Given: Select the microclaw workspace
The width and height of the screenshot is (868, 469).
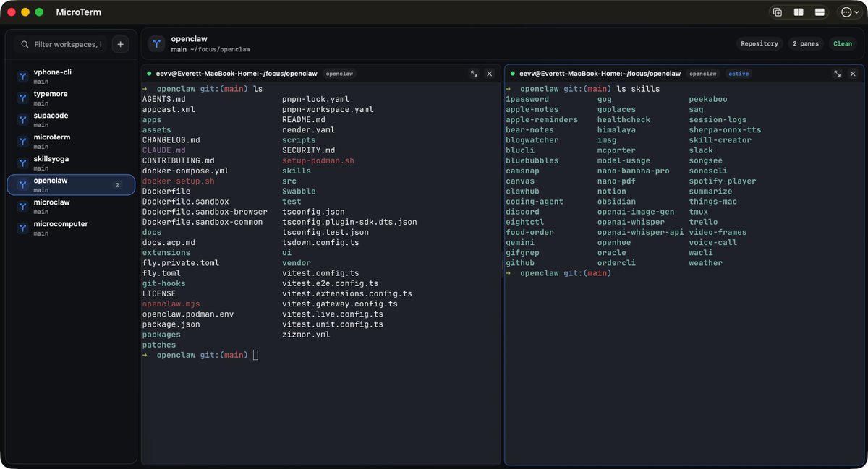Looking at the screenshot, I should tap(71, 207).
